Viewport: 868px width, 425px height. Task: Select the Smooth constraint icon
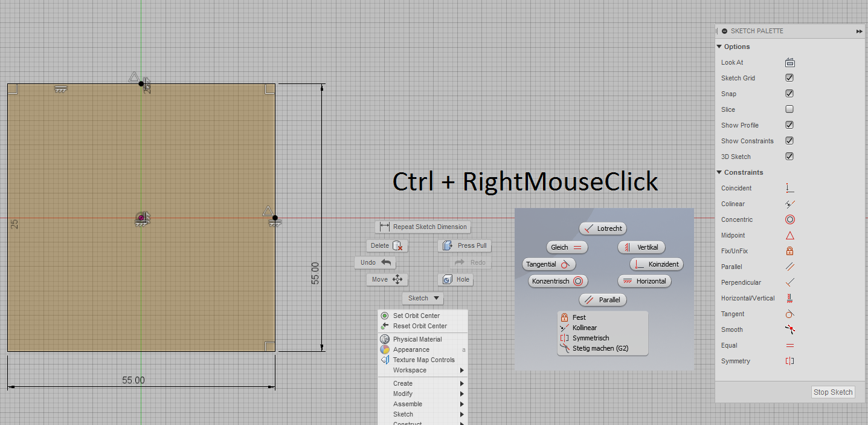pyautogui.click(x=789, y=329)
